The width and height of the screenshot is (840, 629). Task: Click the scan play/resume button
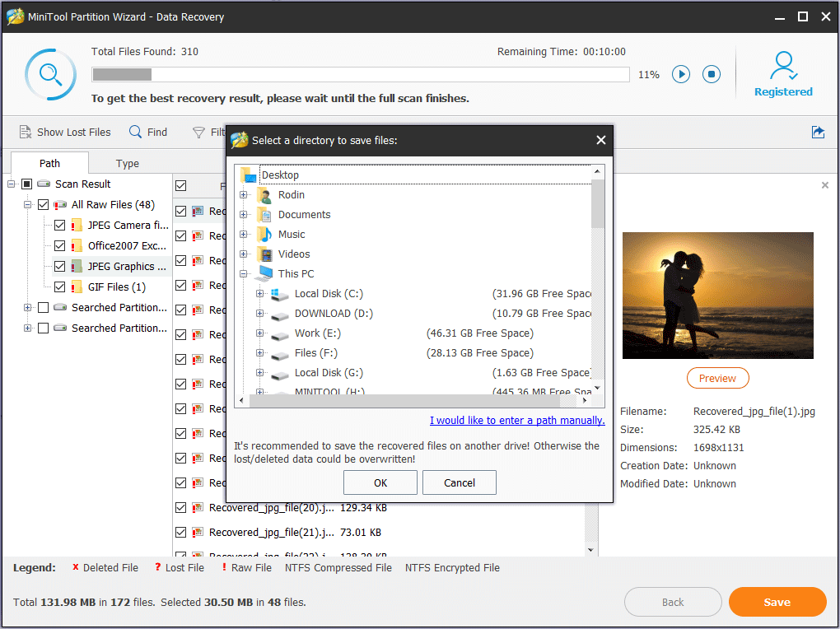[x=681, y=74]
